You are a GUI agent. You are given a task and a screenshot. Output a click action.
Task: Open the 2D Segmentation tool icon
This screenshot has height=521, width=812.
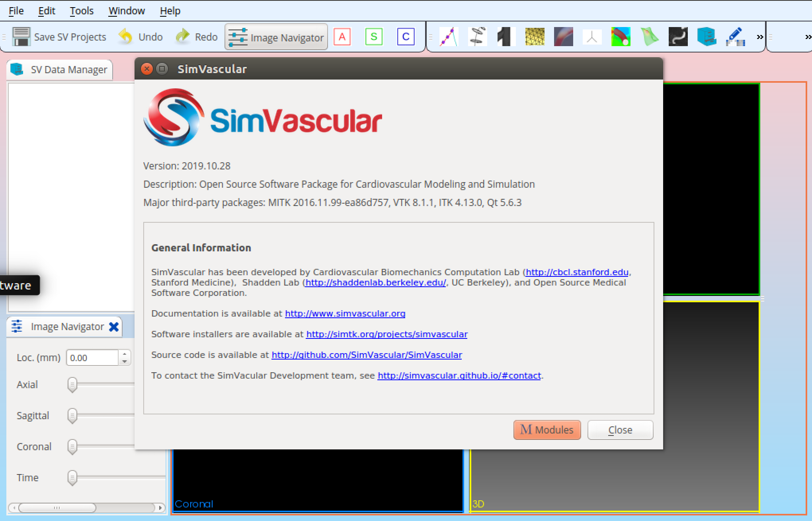pos(477,37)
